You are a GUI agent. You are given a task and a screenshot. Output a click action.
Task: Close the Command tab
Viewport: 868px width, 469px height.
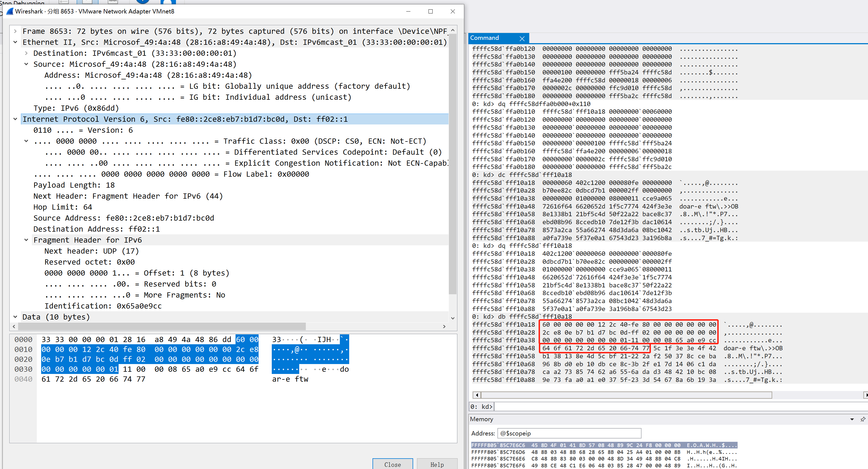(x=522, y=38)
